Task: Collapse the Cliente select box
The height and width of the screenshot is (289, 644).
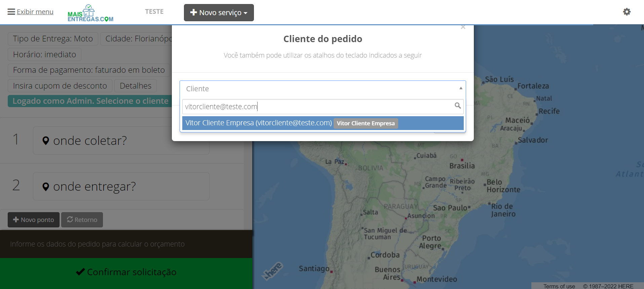Action: 323,89
